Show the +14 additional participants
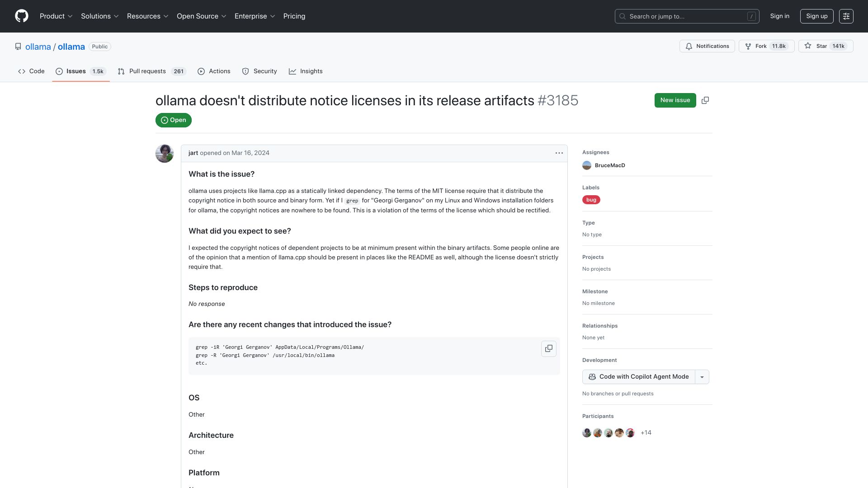868x488 pixels. [646, 433]
